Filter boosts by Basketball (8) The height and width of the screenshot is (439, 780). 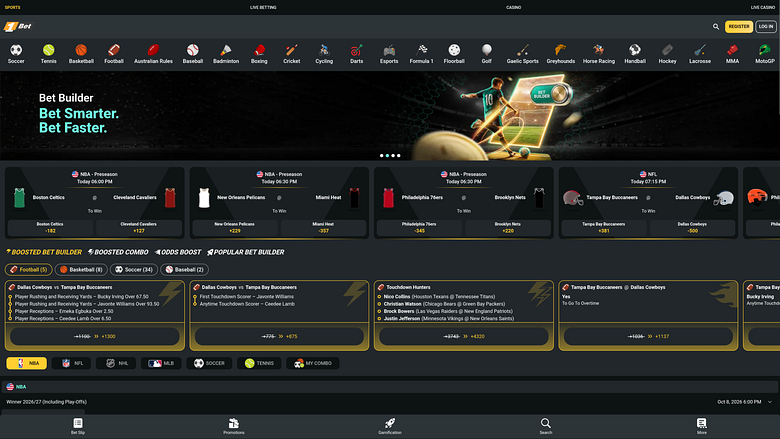(81, 269)
